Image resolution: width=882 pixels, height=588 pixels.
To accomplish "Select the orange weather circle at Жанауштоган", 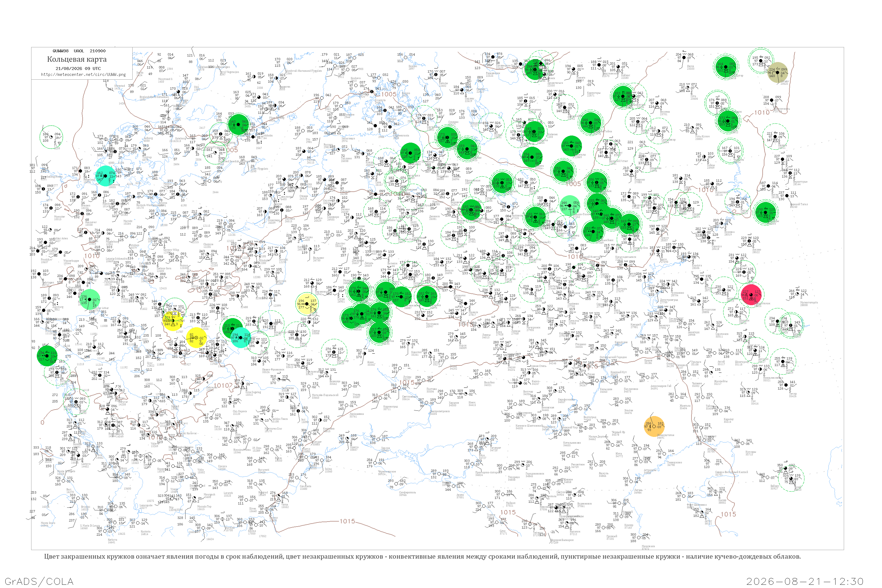I will tap(654, 426).
